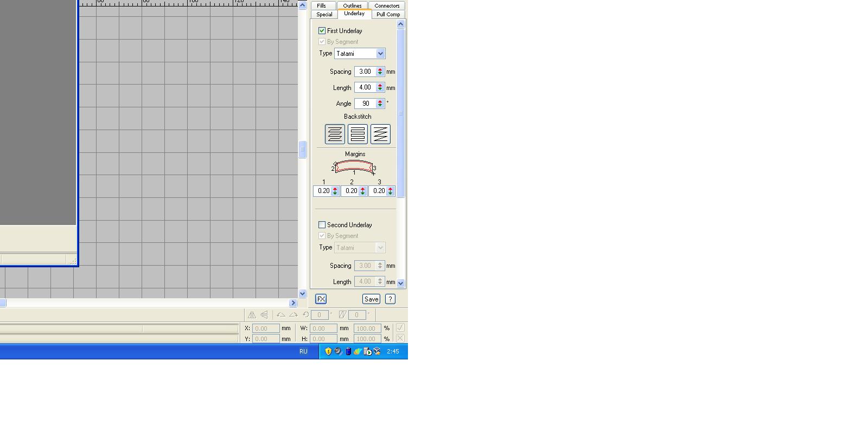The width and height of the screenshot is (868, 431).
Task: Click the apply checkmark icon beside W row
Action: pyautogui.click(x=400, y=327)
